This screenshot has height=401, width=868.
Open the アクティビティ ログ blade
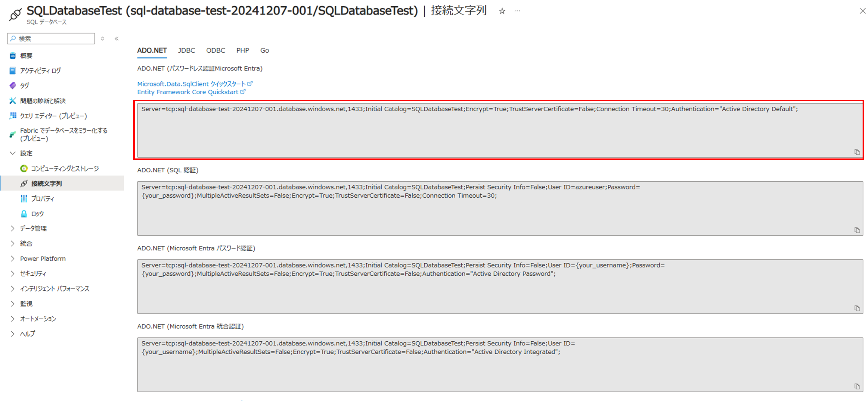(x=40, y=70)
